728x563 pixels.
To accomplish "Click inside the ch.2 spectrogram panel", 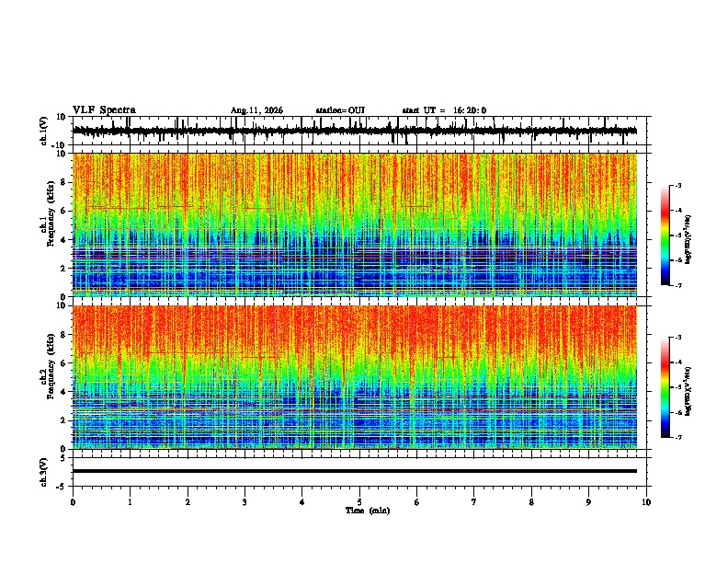I will [355, 377].
